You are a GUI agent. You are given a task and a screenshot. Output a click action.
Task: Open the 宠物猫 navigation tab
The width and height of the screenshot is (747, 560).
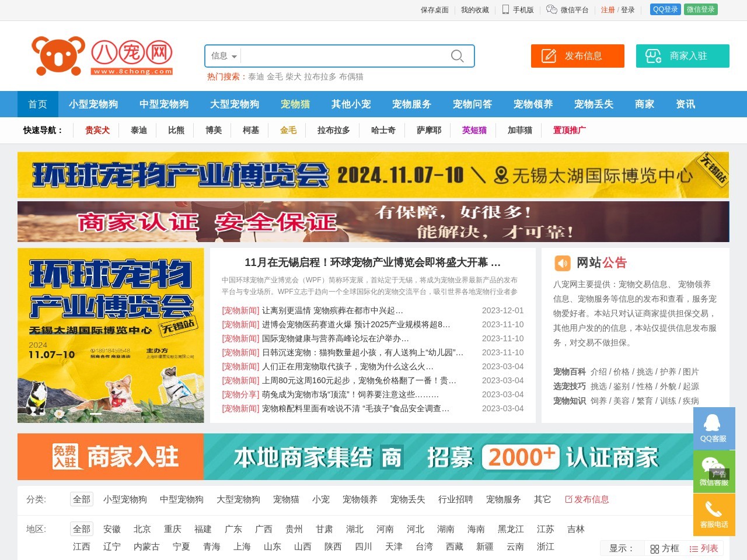pyautogui.click(x=295, y=104)
